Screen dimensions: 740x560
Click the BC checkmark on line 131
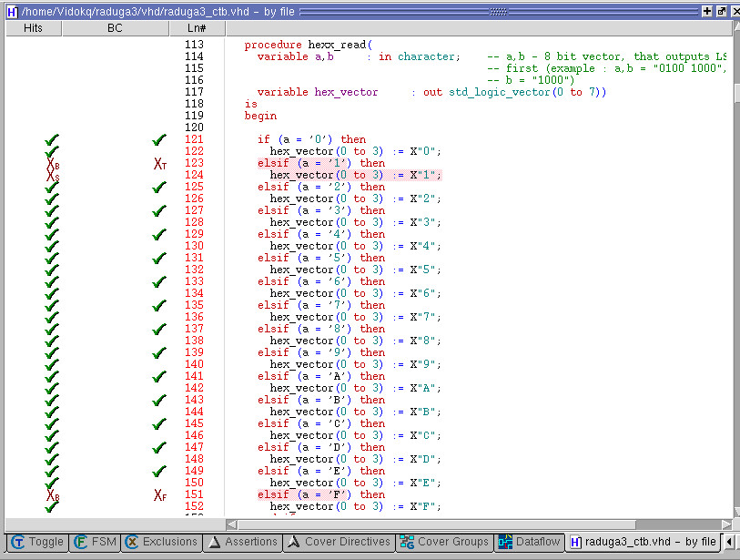point(159,258)
